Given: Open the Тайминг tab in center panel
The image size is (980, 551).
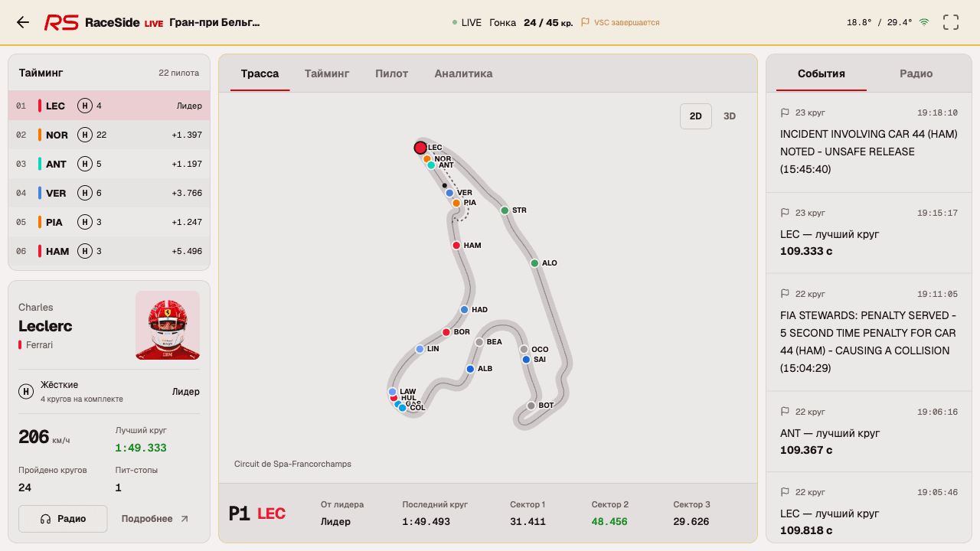Looking at the screenshot, I should 327,73.
